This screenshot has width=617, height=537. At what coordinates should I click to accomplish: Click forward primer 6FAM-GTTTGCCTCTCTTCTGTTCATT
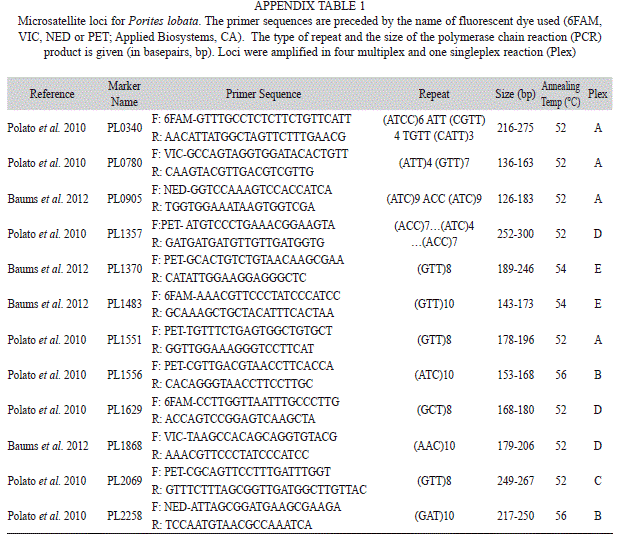(257, 119)
